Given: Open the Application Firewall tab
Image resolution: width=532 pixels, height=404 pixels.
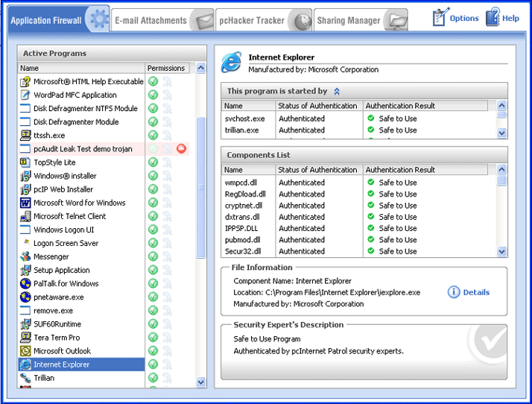Looking at the screenshot, I should coord(58,19).
